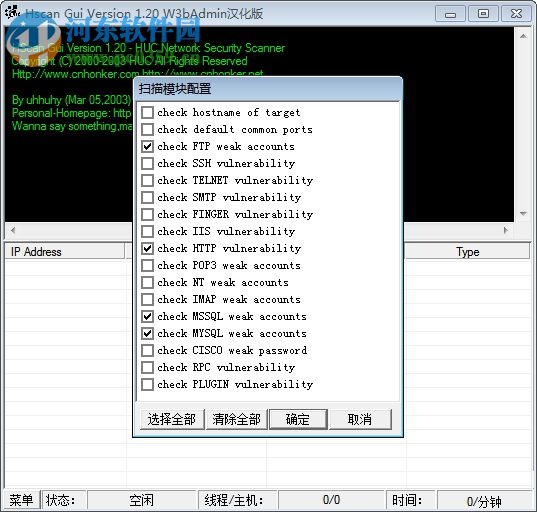Click the 状态: label
537x512 pixels.
61,500
